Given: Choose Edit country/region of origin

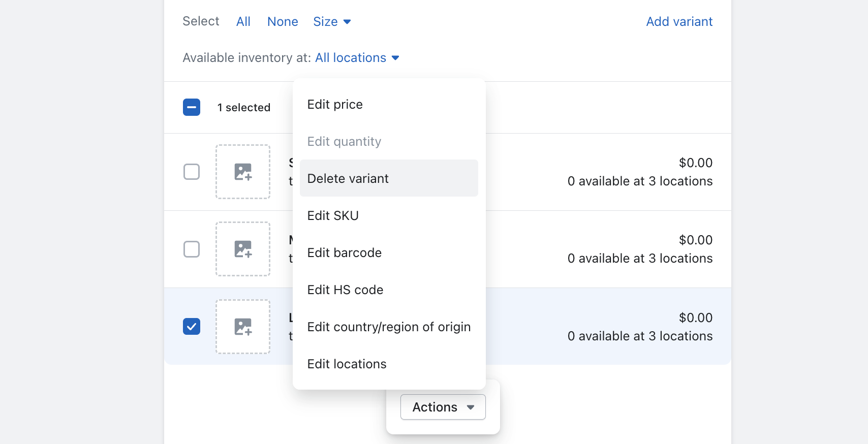Looking at the screenshot, I should click(x=389, y=327).
